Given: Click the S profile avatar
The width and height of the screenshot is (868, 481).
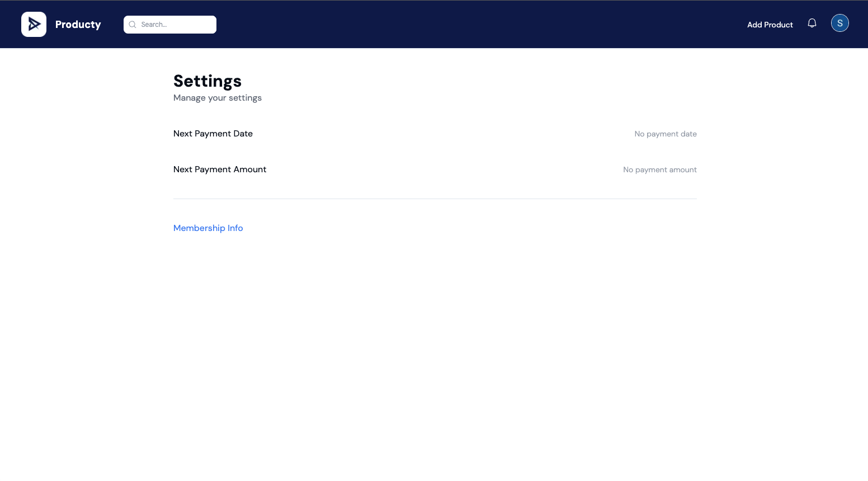Looking at the screenshot, I should (839, 23).
